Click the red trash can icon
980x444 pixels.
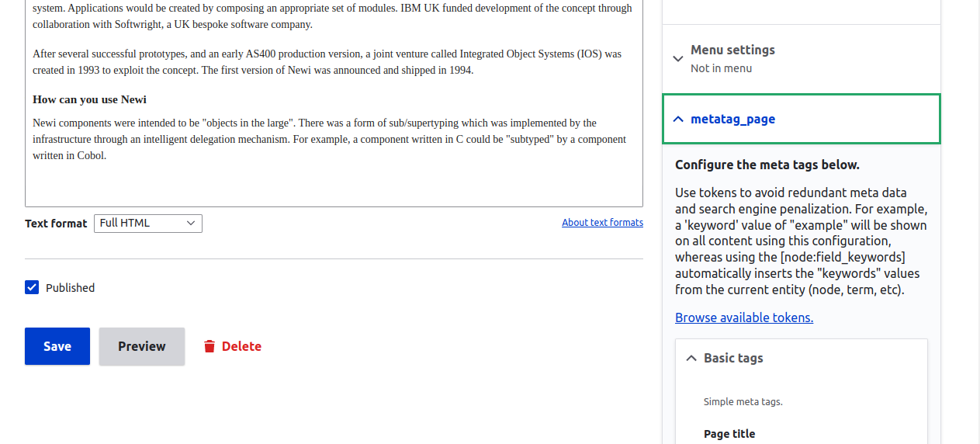tap(210, 346)
